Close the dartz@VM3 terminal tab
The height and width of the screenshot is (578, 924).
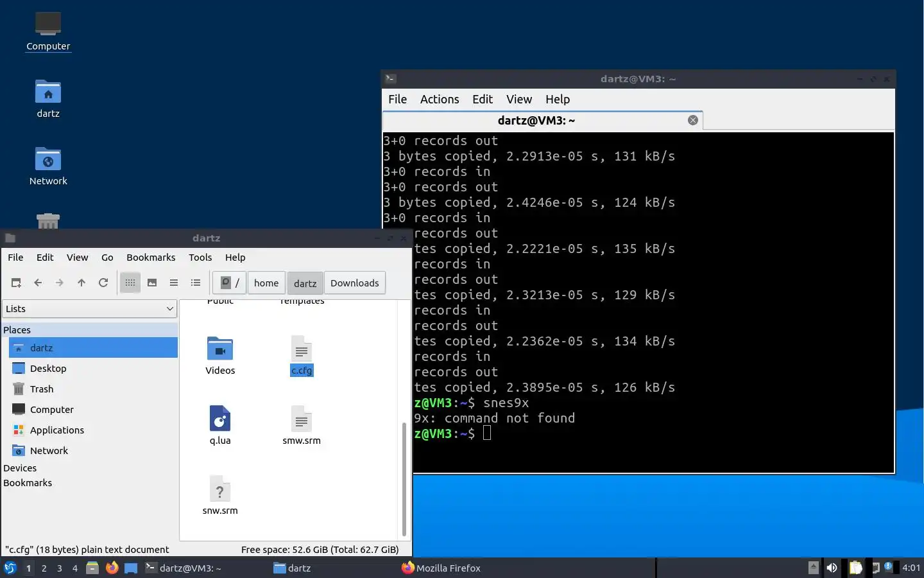693,120
